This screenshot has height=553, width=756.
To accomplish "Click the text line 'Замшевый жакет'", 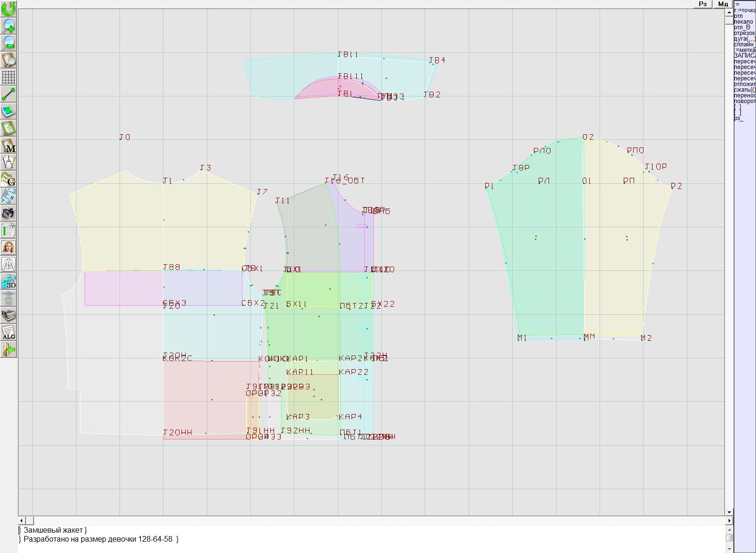I will (53, 530).
